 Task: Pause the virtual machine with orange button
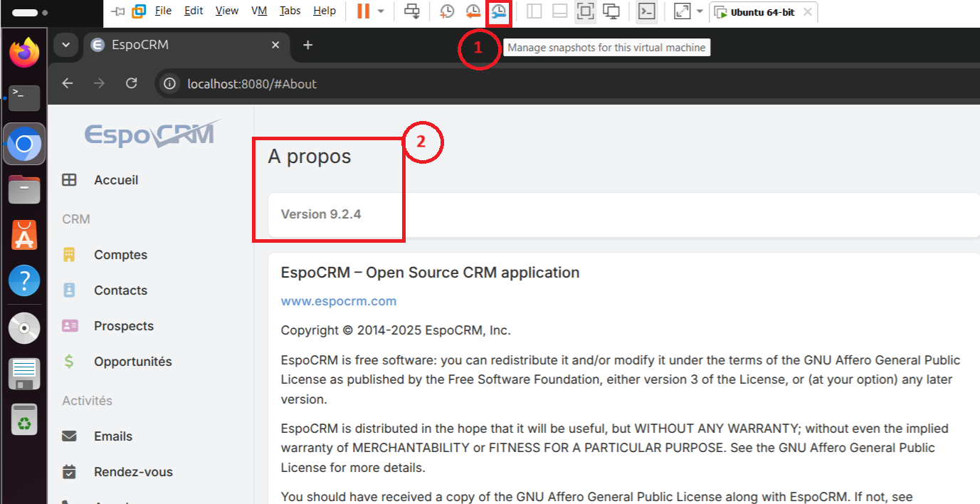point(364,11)
